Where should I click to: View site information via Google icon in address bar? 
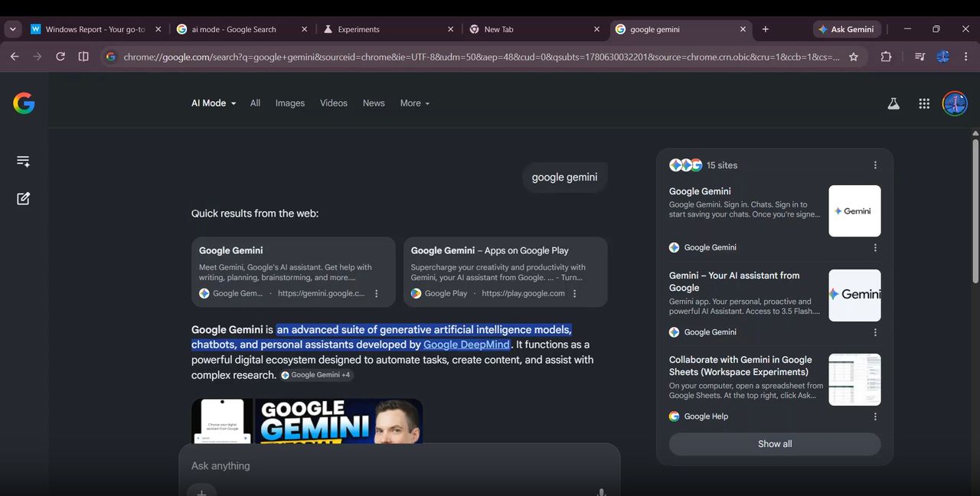111,57
